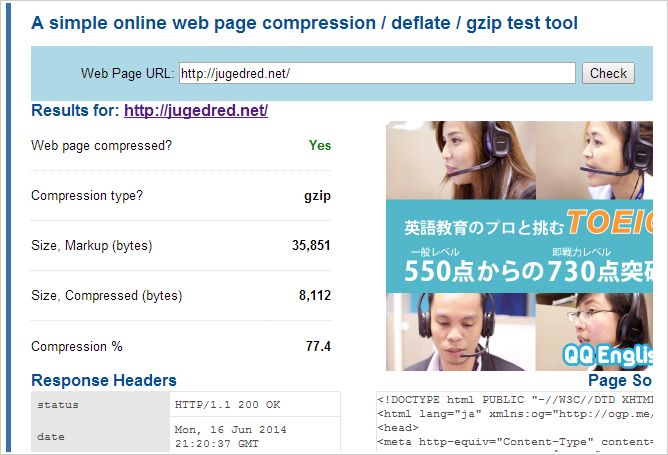
Task: Click the DOCTYPE line in page source
Action: coord(514,400)
